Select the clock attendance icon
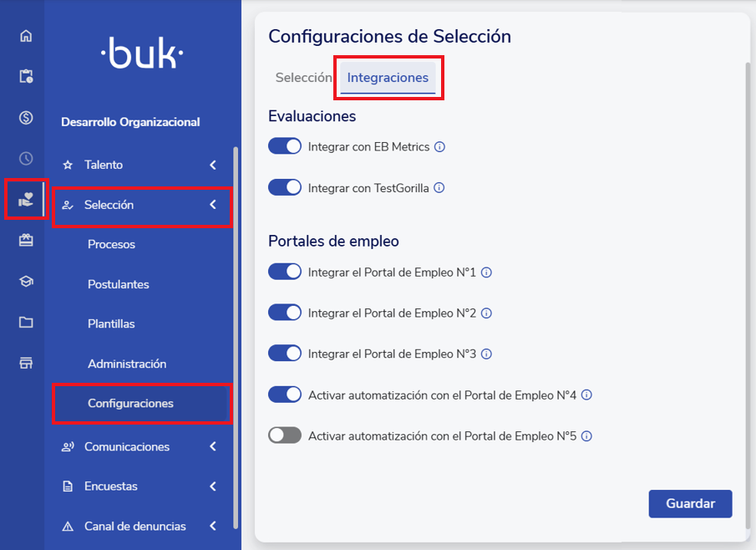Screen dimensions: 756x550 click(26, 158)
